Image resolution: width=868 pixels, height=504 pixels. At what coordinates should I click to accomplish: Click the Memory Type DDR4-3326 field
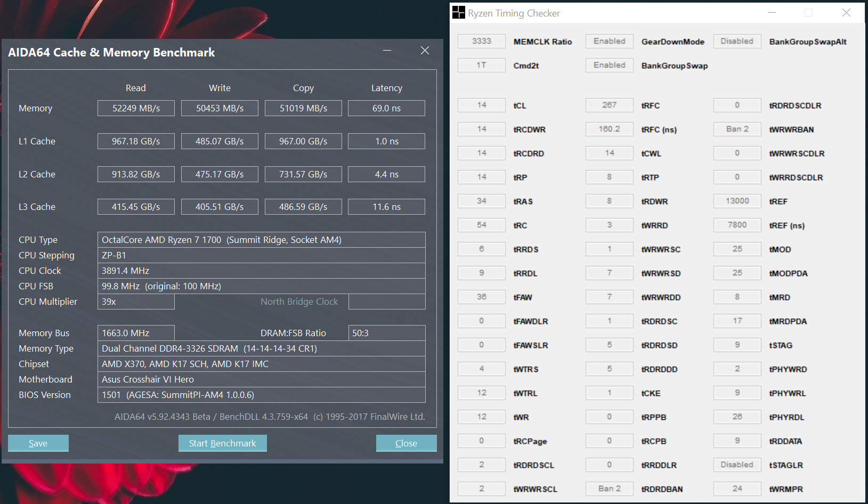tap(262, 348)
